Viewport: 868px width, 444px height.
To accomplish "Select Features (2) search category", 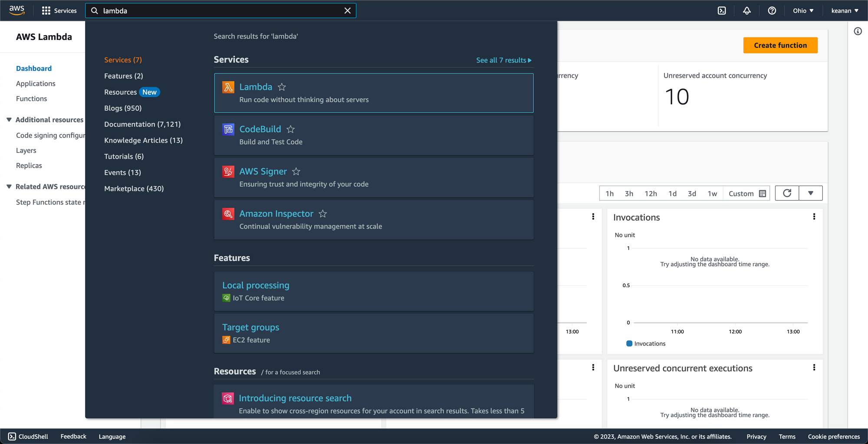I will pyautogui.click(x=124, y=76).
